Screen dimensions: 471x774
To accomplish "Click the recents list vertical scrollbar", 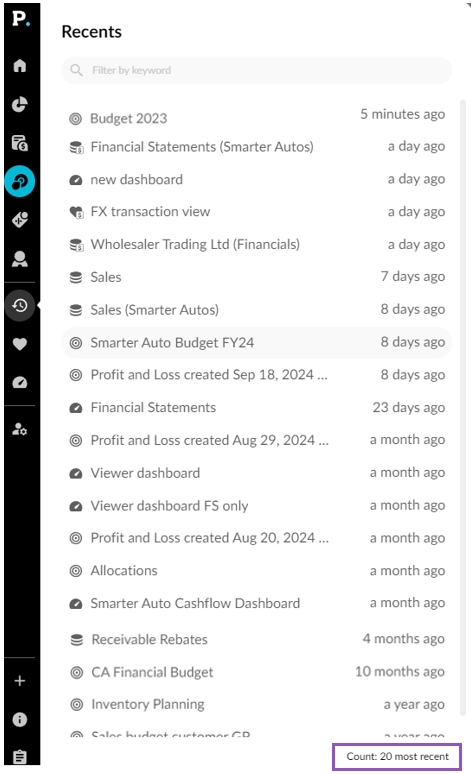I will point(463,408).
